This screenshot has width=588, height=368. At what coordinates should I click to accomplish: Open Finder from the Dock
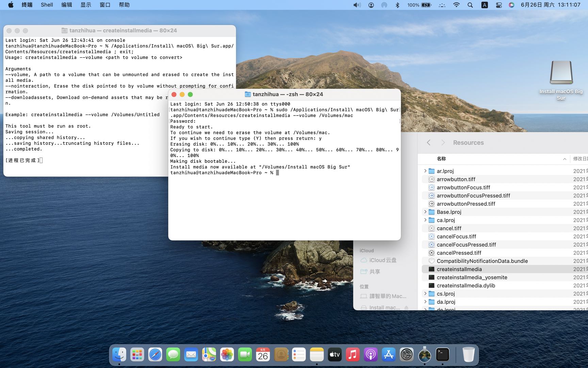tap(119, 355)
